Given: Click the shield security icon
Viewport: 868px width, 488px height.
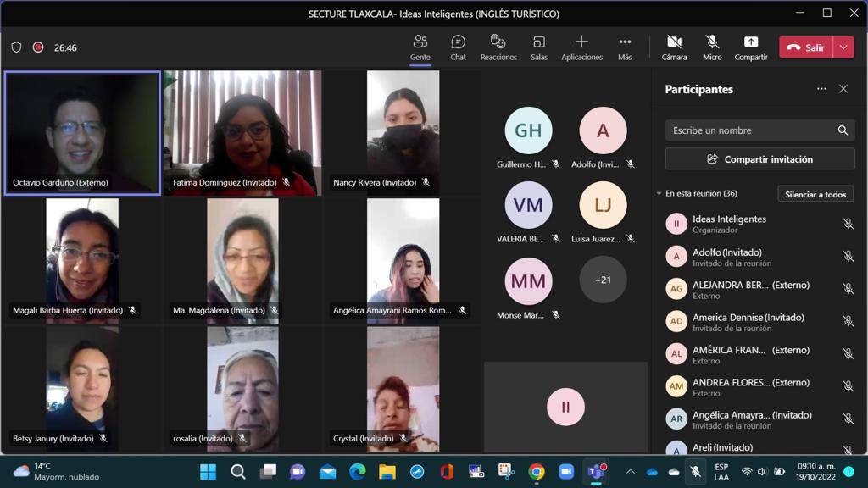Looking at the screenshot, I should pos(16,47).
